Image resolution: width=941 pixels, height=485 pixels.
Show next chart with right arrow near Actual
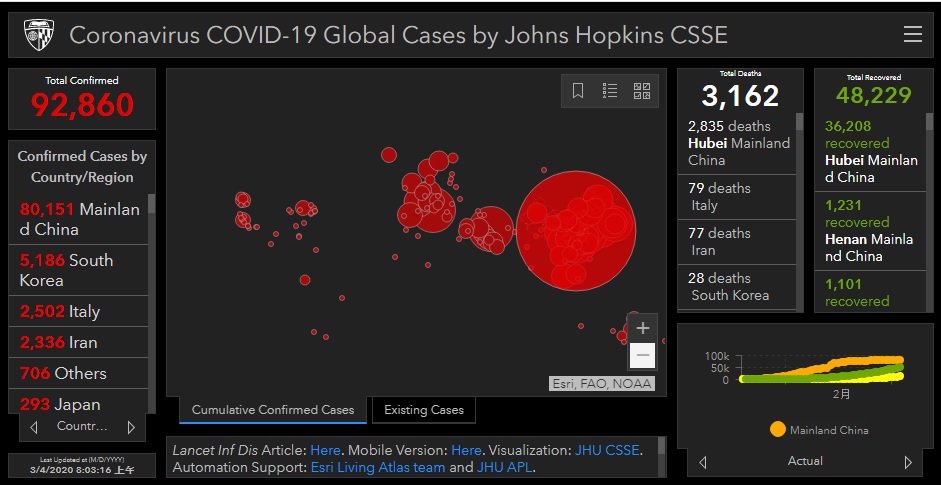tap(907, 462)
